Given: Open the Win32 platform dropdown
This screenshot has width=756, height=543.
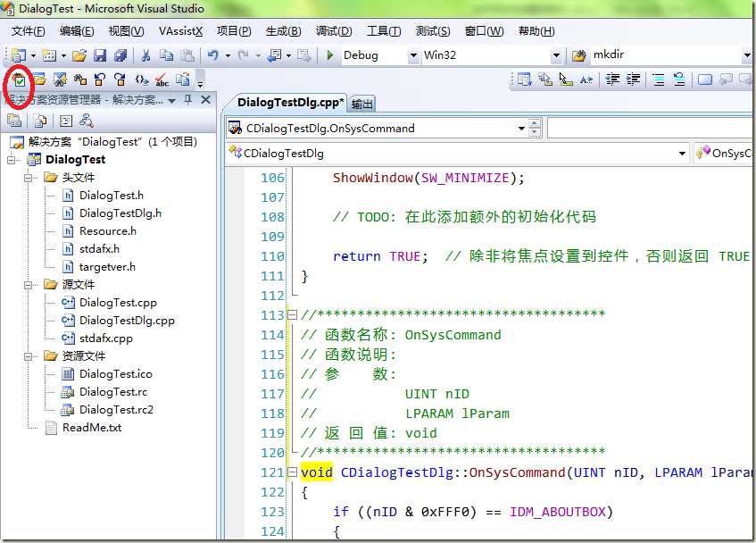Looking at the screenshot, I should coord(556,55).
